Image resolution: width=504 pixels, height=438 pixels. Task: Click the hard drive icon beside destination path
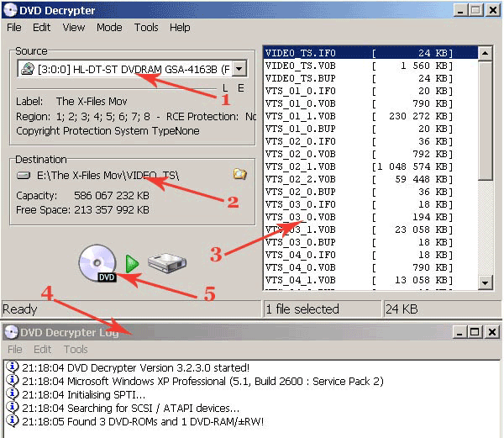[x=24, y=175]
